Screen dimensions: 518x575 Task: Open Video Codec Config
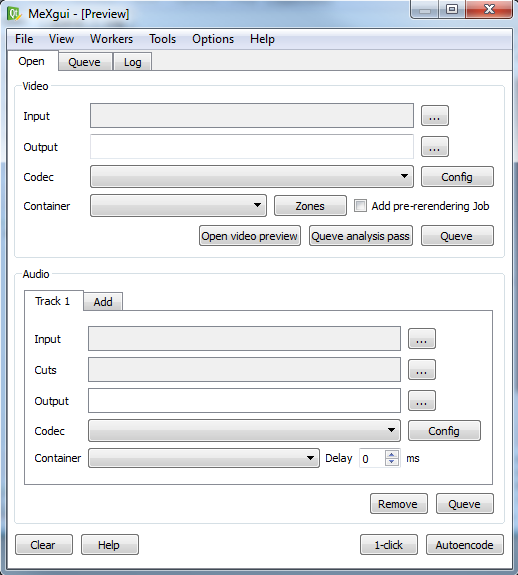click(457, 177)
